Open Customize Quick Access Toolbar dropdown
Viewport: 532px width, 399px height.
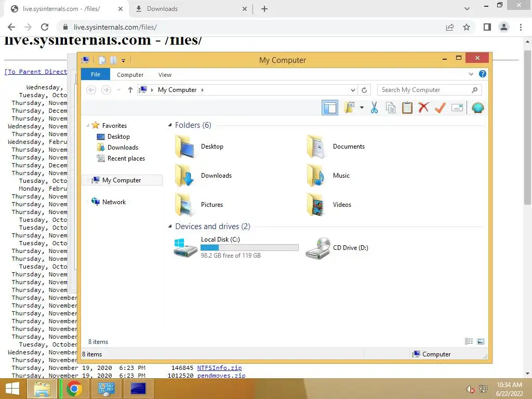click(123, 60)
